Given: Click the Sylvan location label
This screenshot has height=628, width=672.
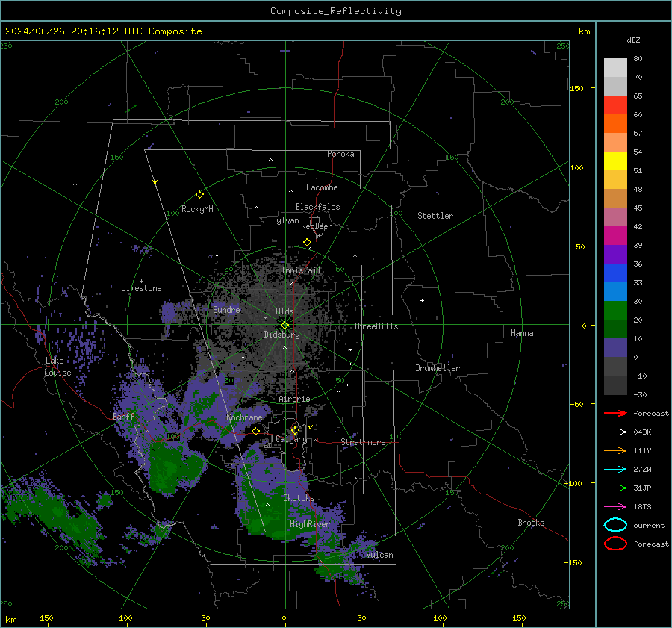Looking at the screenshot, I should [x=285, y=220].
